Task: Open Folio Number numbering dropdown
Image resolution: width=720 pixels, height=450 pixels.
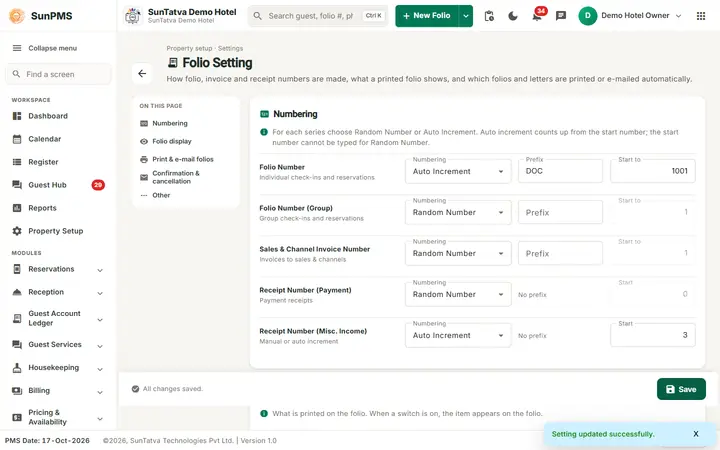Action: (x=458, y=171)
